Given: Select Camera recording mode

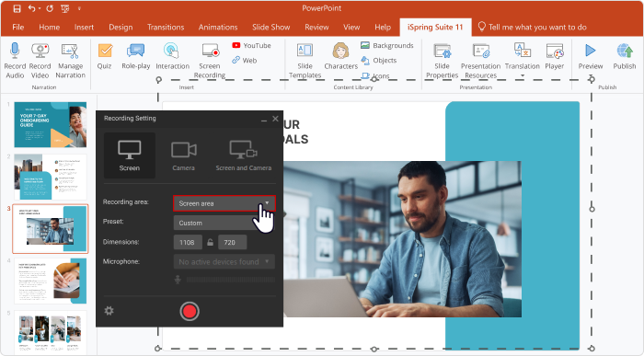Looking at the screenshot, I should tap(184, 155).
